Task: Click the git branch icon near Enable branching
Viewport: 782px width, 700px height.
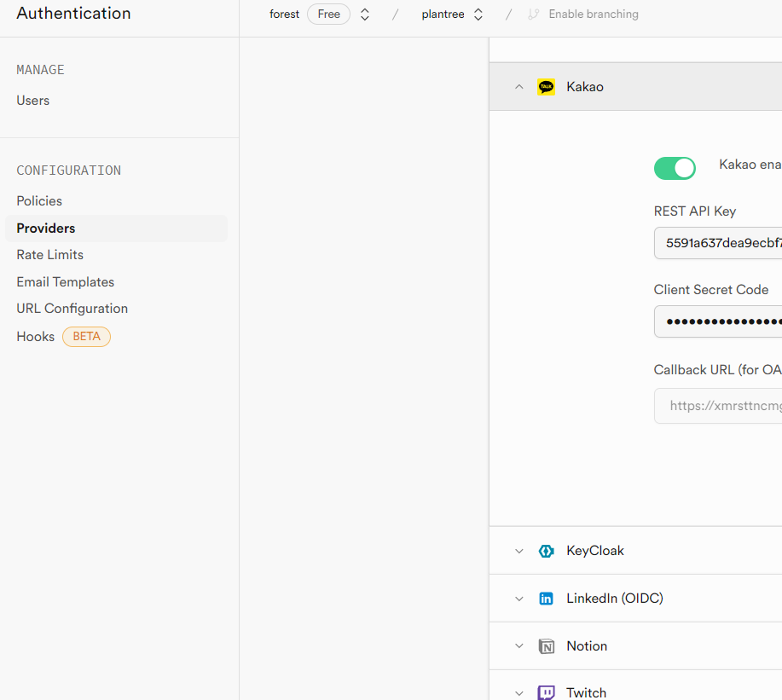Action: coord(534,14)
